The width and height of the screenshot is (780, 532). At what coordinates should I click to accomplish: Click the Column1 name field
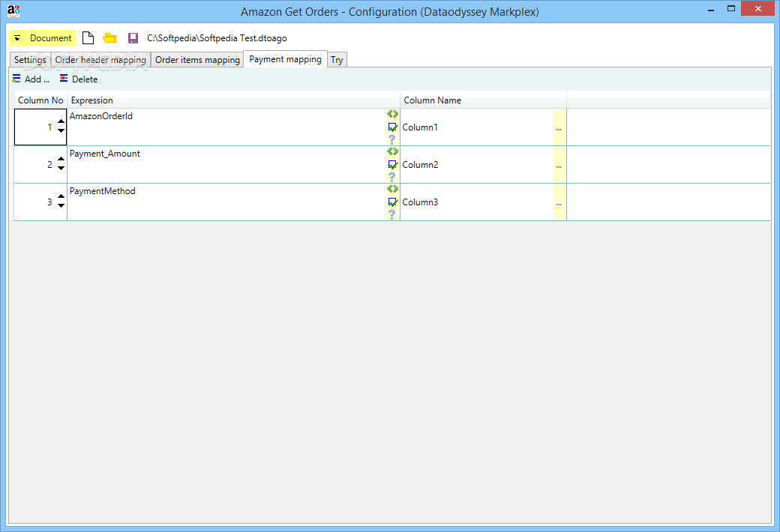[x=476, y=127]
